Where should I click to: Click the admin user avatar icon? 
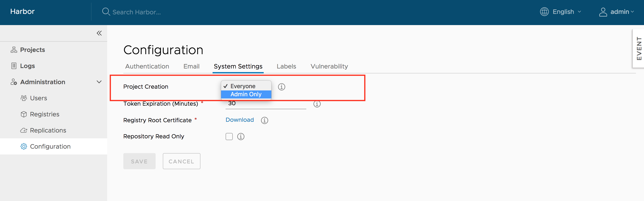tap(603, 12)
